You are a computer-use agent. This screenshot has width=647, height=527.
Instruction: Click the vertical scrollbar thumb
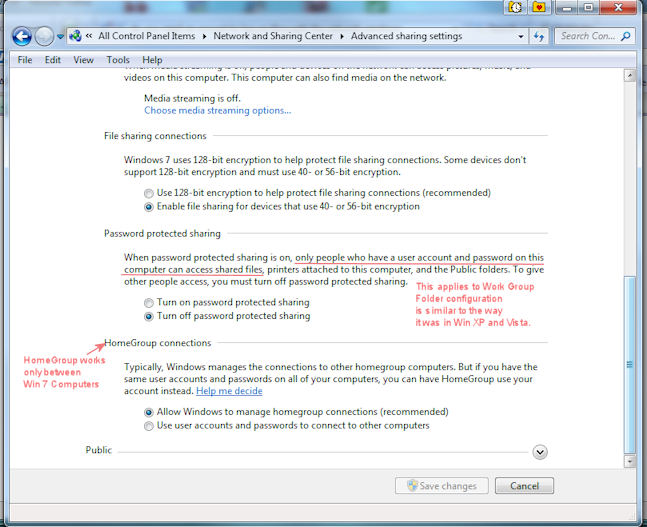tap(630, 365)
